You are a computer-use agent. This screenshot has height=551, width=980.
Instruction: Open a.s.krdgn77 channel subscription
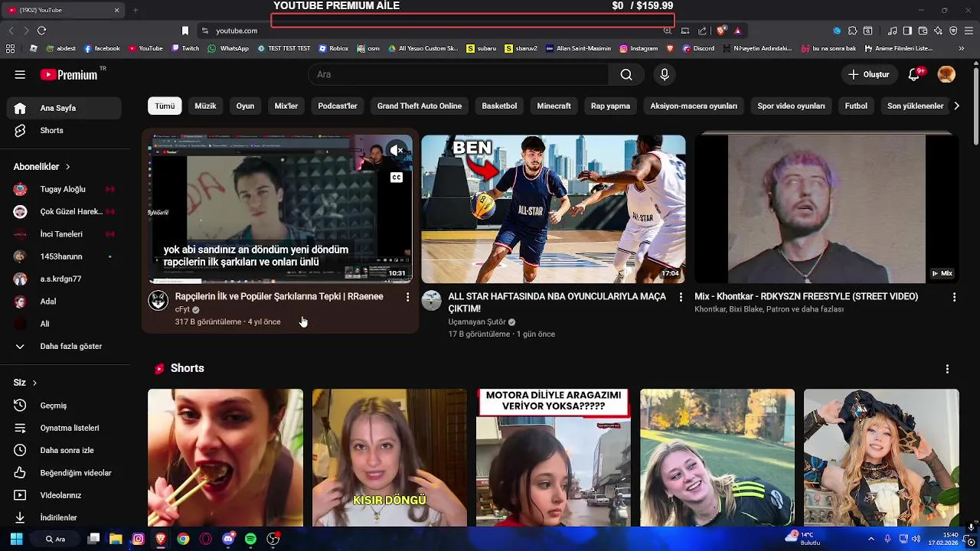(x=64, y=279)
